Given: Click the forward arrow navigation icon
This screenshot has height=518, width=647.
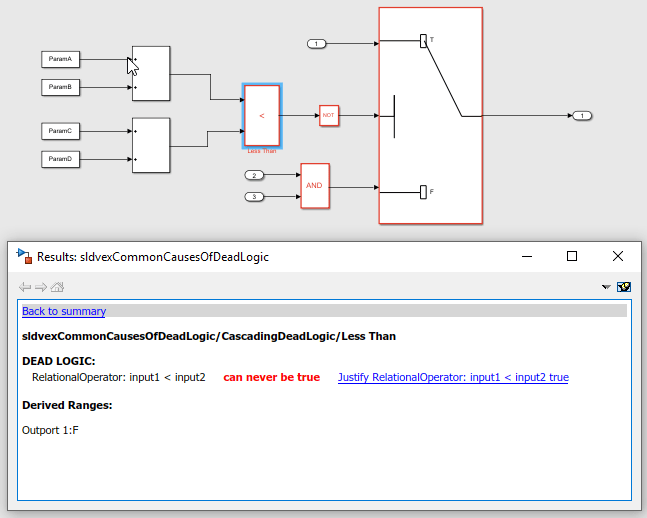Looking at the screenshot, I should [x=41, y=287].
